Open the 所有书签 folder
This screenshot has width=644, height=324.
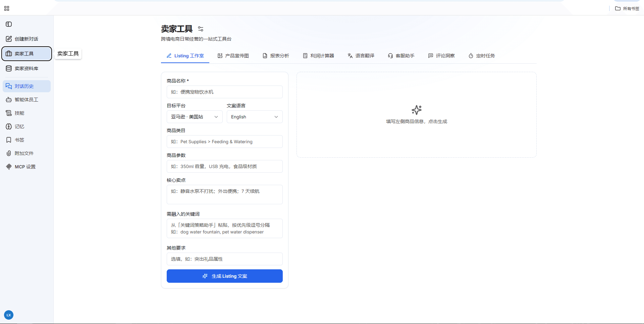pos(627,8)
